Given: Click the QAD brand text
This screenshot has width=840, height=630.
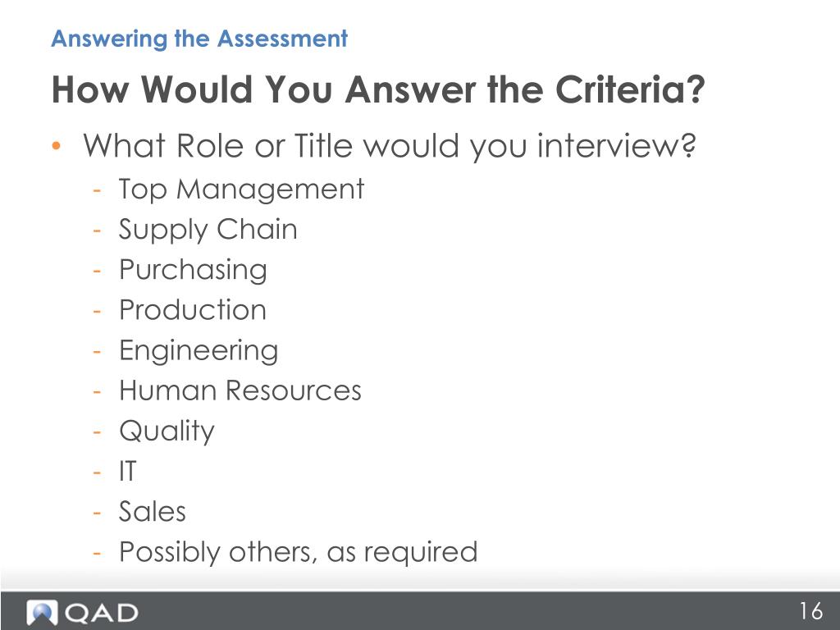Looking at the screenshot, I should (x=101, y=614).
